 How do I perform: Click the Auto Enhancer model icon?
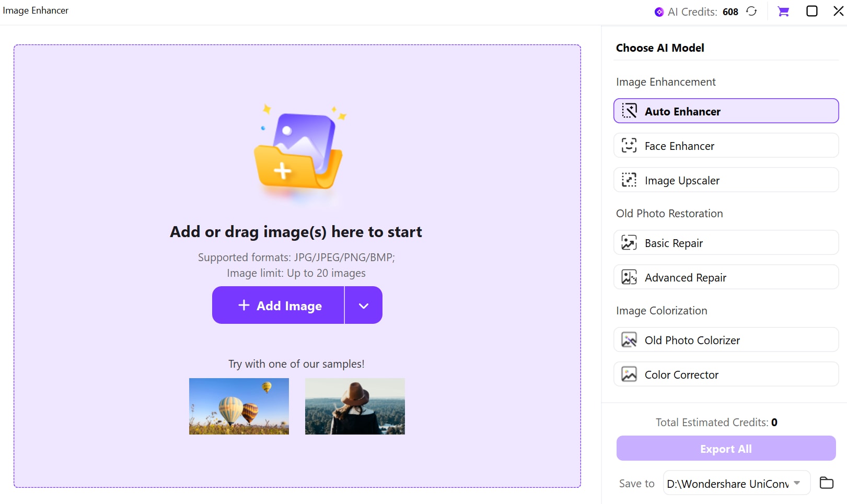629,111
